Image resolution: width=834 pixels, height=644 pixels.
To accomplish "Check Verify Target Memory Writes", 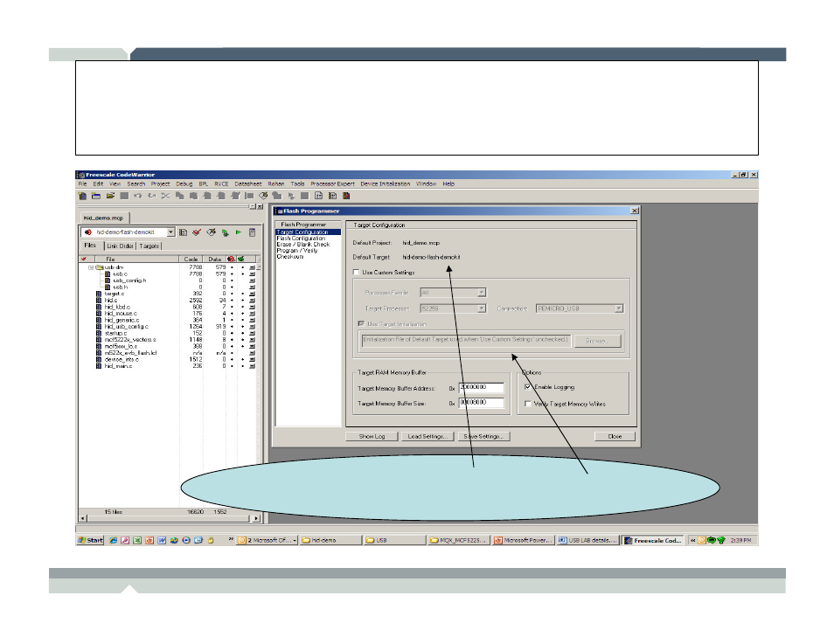I will point(528,405).
